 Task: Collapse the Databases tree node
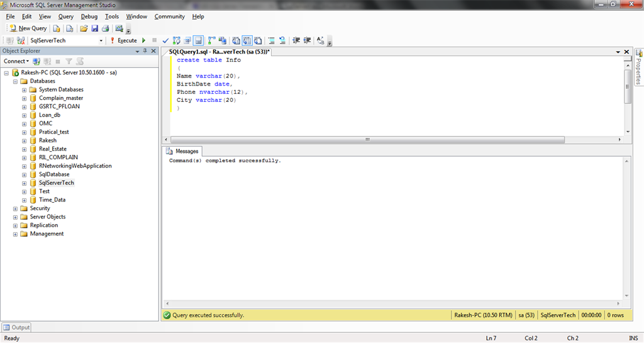[x=15, y=81]
